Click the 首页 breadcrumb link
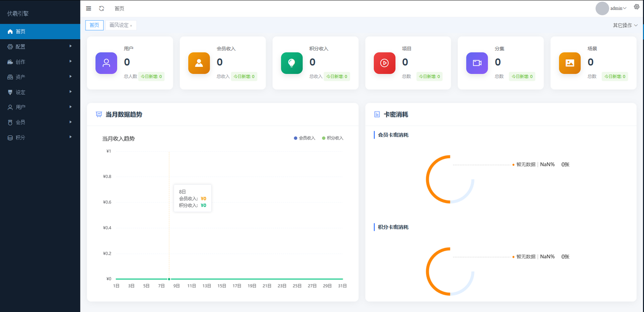 pyautogui.click(x=119, y=9)
